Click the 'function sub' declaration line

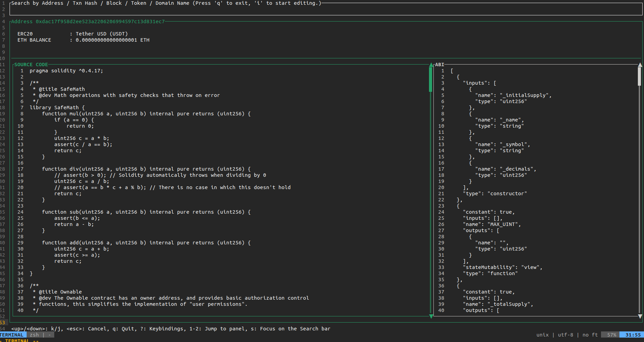point(146,212)
